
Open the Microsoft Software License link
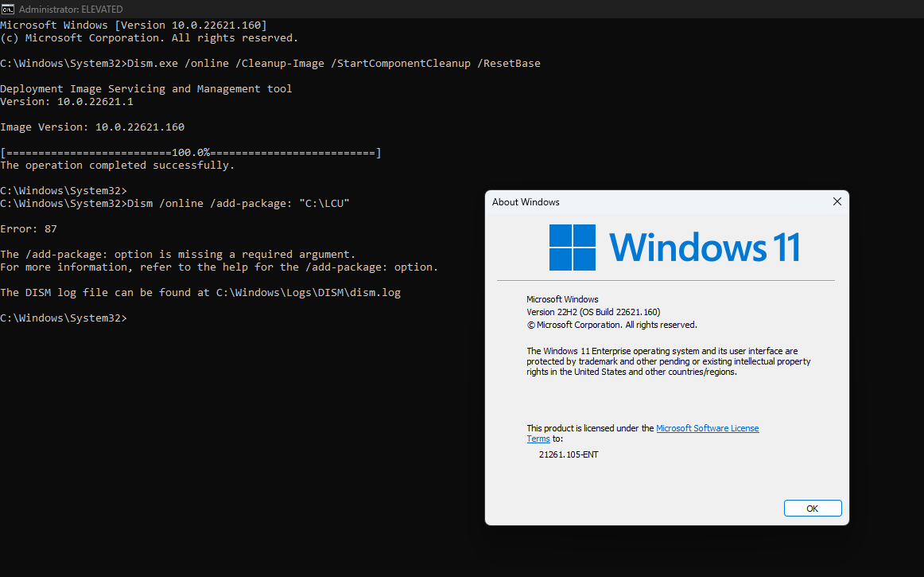[707, 428]
